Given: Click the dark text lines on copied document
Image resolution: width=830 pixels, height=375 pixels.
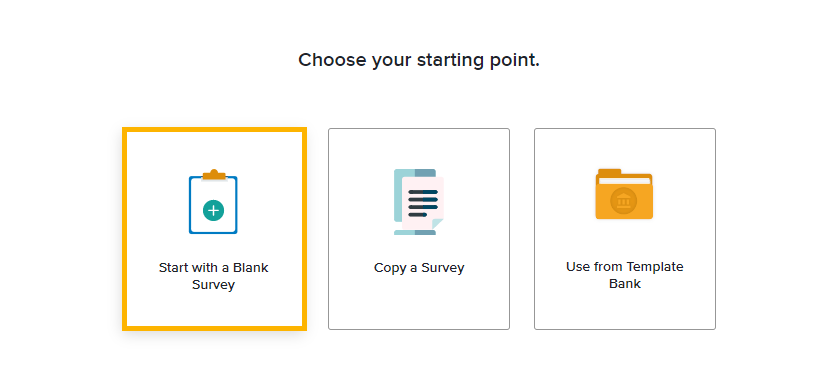Looking at the screenshot, I should [x=423, y=203].
